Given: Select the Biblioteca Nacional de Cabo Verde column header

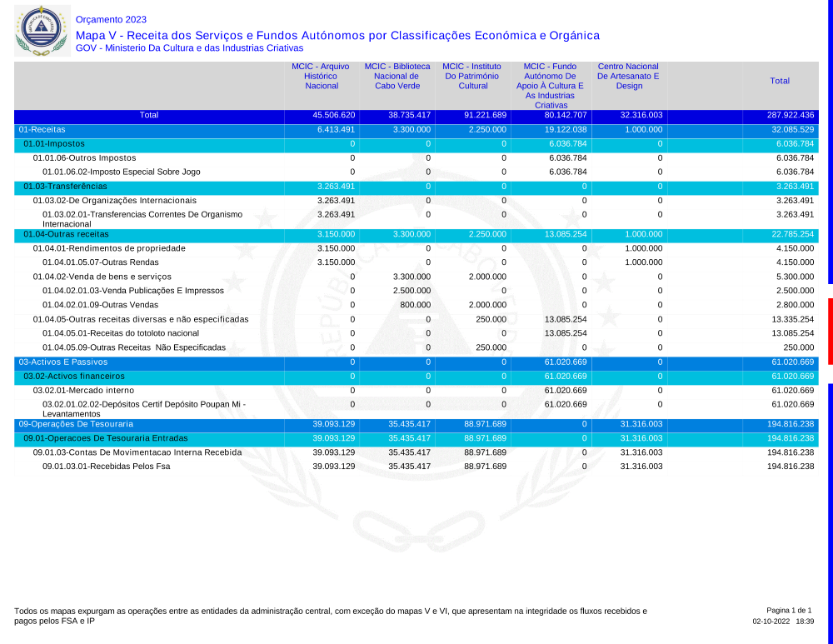Looking at the screenshot, I should point(397,76).
